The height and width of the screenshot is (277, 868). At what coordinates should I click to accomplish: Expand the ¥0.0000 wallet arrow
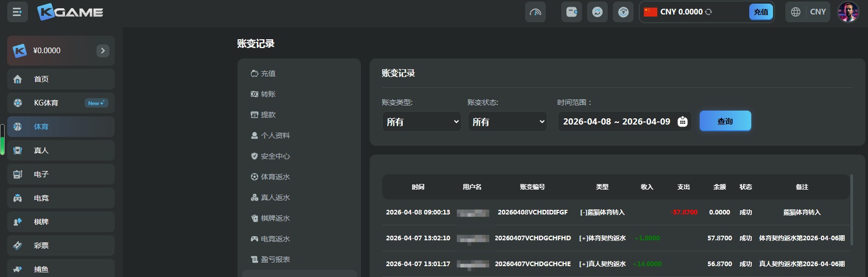tap(103, 51)
